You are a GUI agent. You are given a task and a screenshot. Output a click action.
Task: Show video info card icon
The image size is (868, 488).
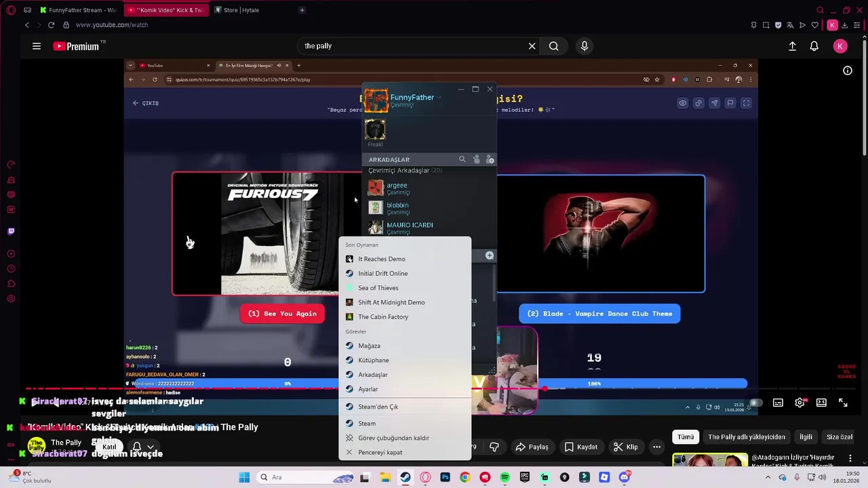[848, 70]
